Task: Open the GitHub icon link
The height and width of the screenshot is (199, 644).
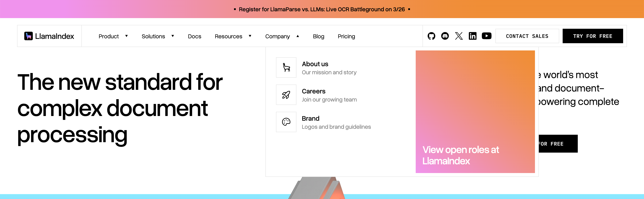Action: pos(431,36)
